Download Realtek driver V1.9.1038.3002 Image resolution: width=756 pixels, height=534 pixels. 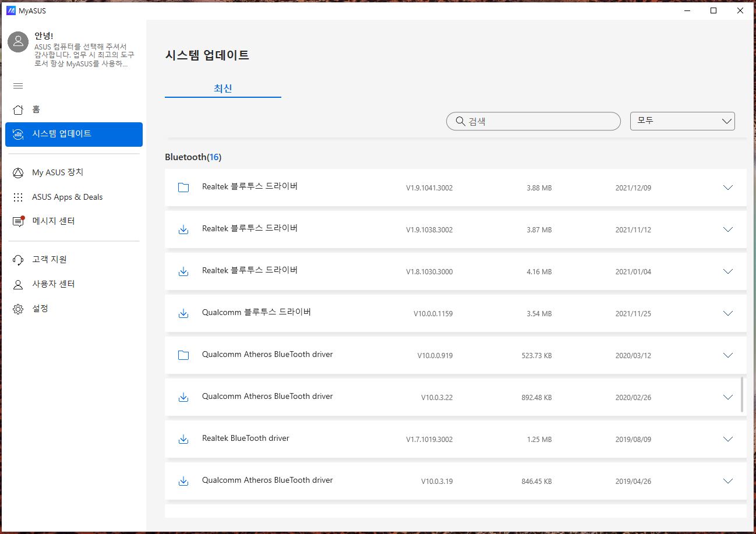pos(183,229)
